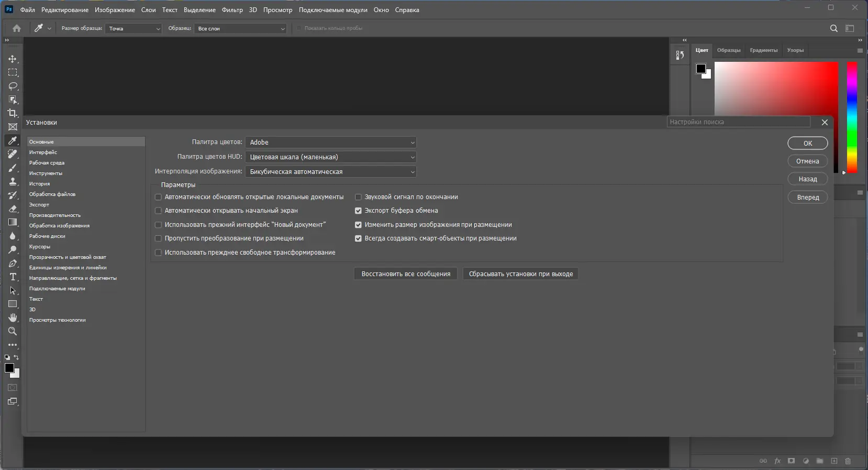Select the Zoom tool
This screenshot has height=470, width=868.
click(13, 331)
